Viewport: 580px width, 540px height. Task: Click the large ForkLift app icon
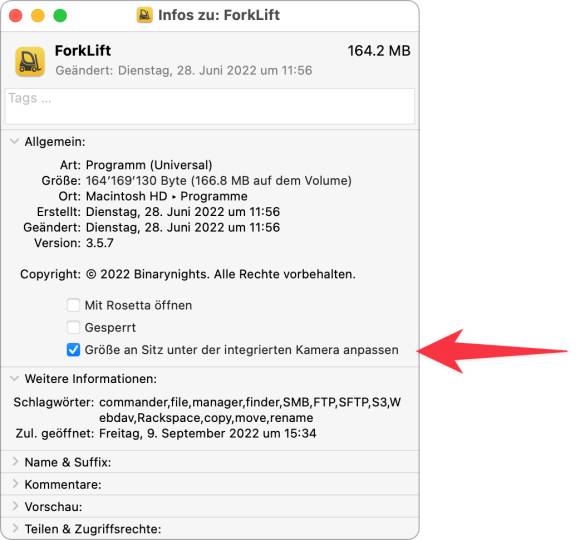point(30,61)
